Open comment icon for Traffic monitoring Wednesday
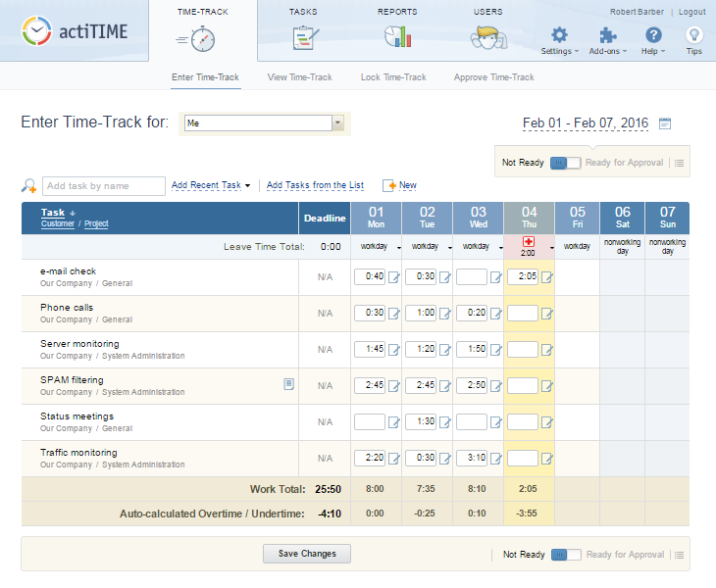Viewport: 716px width, 588px height. [x=496, y=459]
